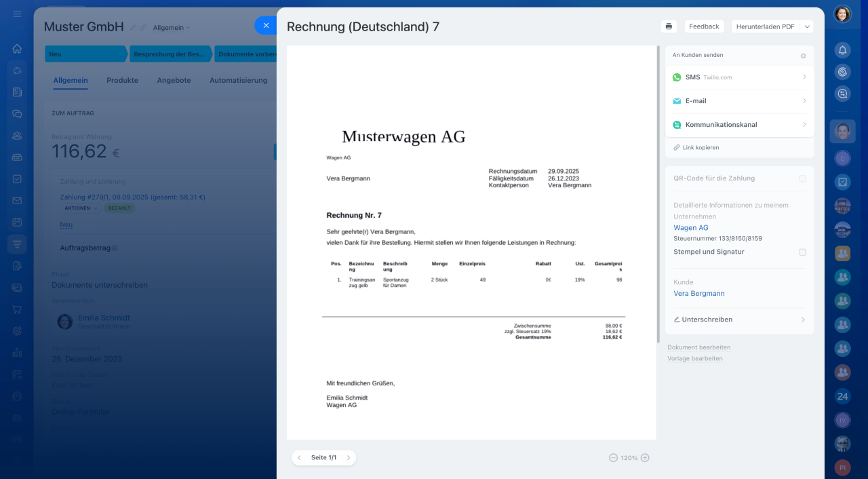The height and width of the screenshot is (479, 868).
Task: Click 'Dokument bearbeiten' link
Action: (x=698, y=347)
